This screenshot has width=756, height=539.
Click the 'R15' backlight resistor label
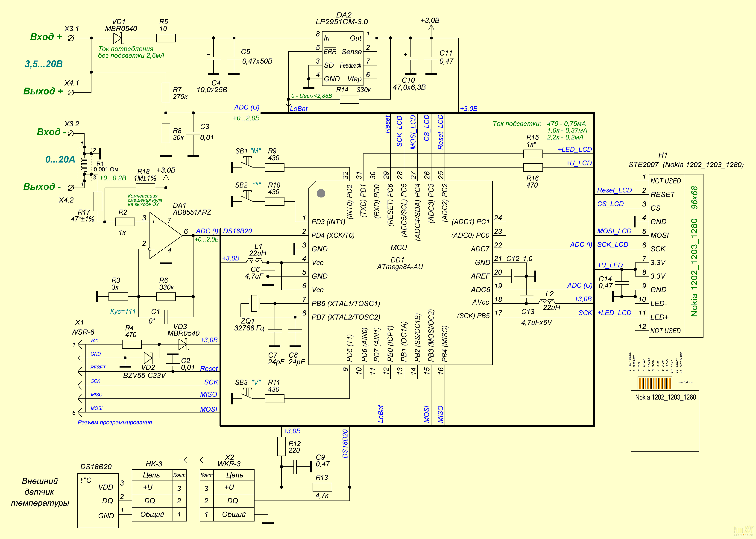(x=533, y=138)
